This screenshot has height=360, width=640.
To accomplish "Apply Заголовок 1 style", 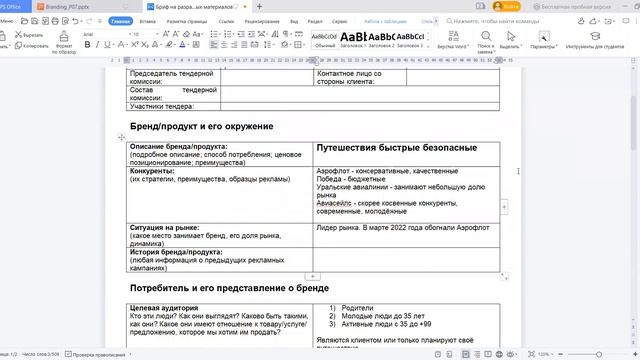I will 353,40.
